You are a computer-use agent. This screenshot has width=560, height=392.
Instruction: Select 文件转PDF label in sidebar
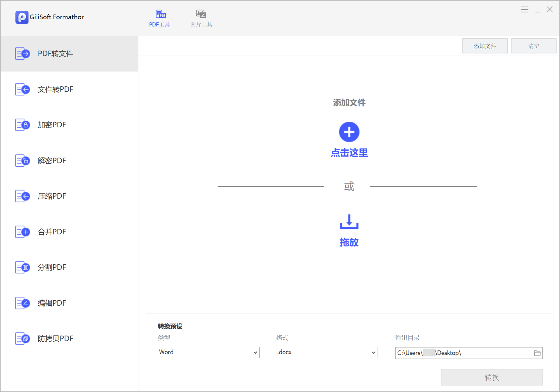click(x=56, y=89)
